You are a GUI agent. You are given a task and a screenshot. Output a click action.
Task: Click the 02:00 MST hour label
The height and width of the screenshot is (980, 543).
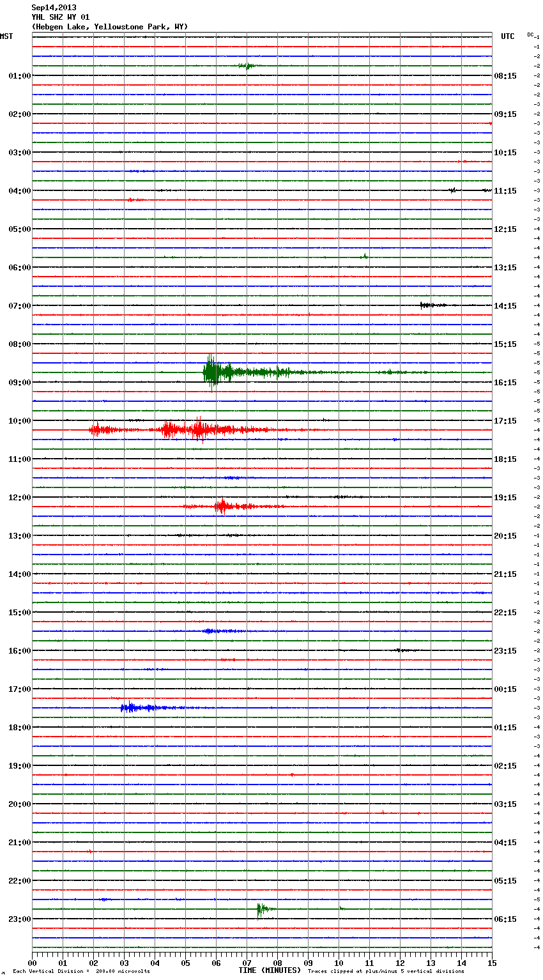click(20, 114)
